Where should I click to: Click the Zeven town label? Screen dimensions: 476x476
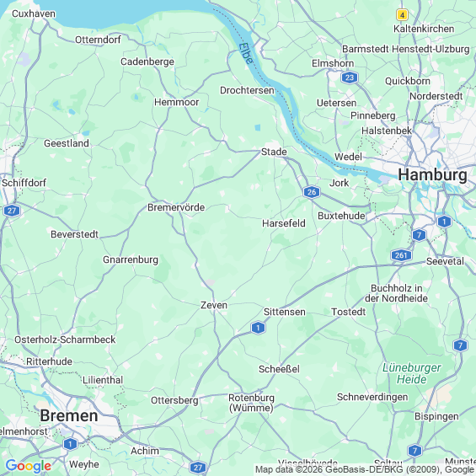click(x=214, y=305)
